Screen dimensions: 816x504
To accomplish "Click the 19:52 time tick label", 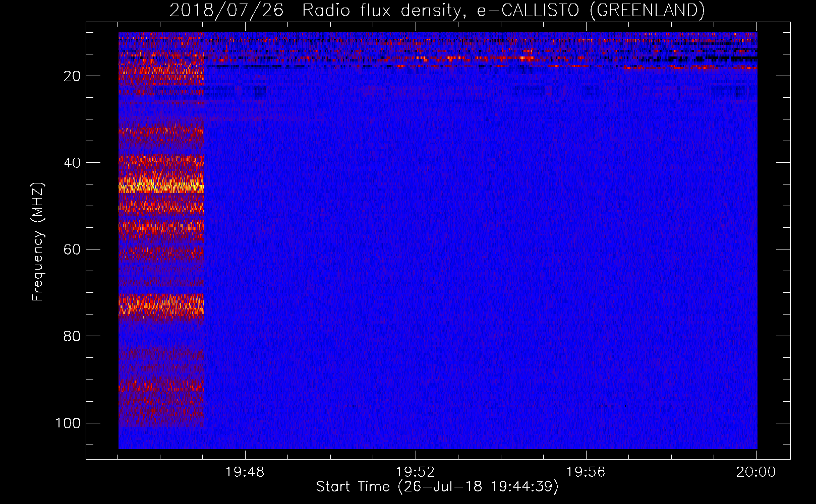I will coord(415,472).
